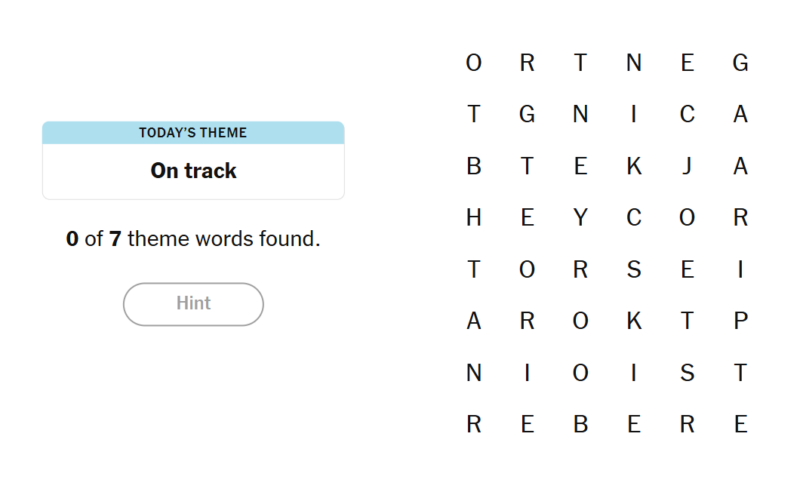The width and height of the screenshot is (800, 495).
Task: Select the letter Y in the grid
Action: pos(580,219)
